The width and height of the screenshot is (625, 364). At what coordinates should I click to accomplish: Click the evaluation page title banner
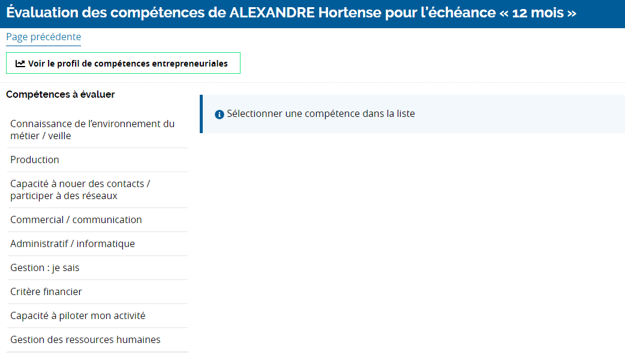[x=312, y=13]
